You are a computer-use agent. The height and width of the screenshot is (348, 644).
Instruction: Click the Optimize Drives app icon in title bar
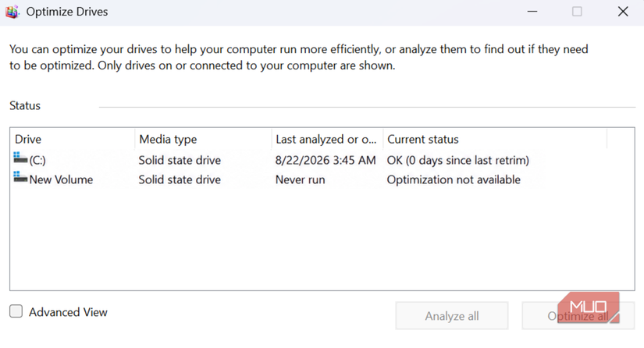point(12,12)
